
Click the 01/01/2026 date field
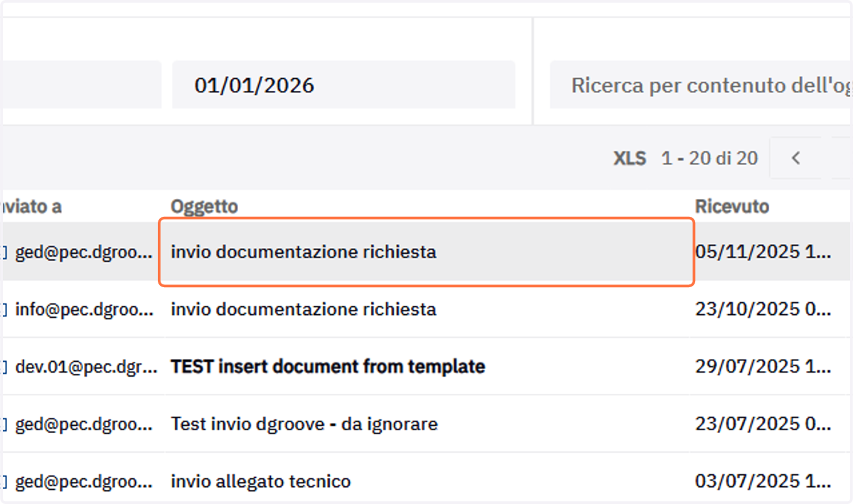(343, 85)
